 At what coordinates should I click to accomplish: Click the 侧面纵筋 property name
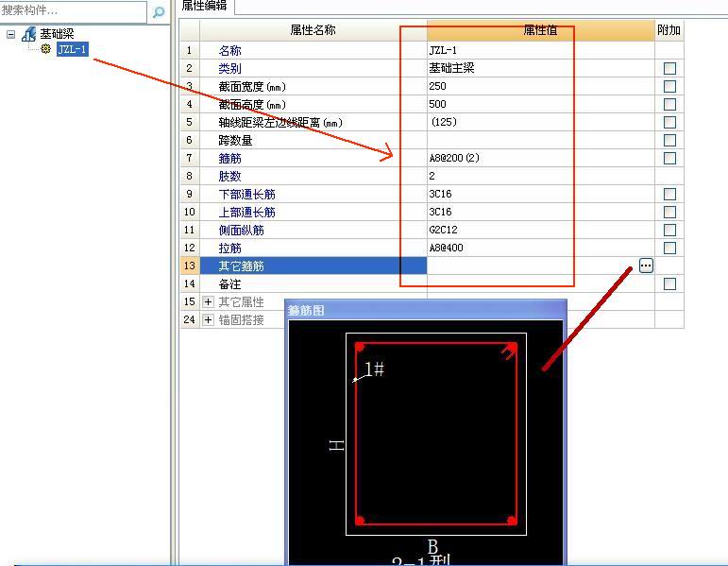point(241,230)
